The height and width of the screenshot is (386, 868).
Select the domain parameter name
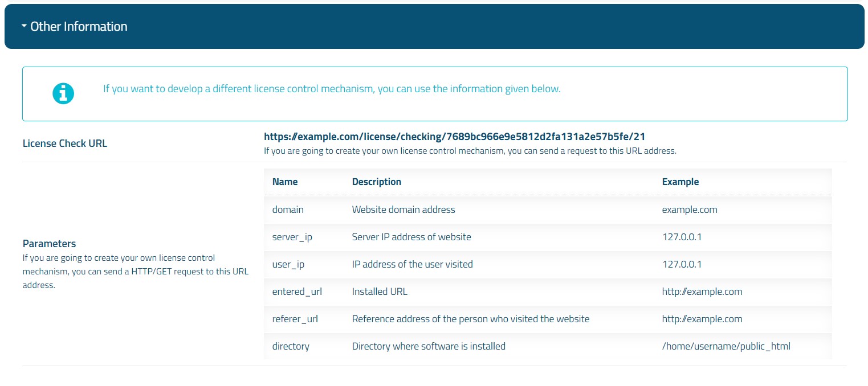[x=288, y=210]
